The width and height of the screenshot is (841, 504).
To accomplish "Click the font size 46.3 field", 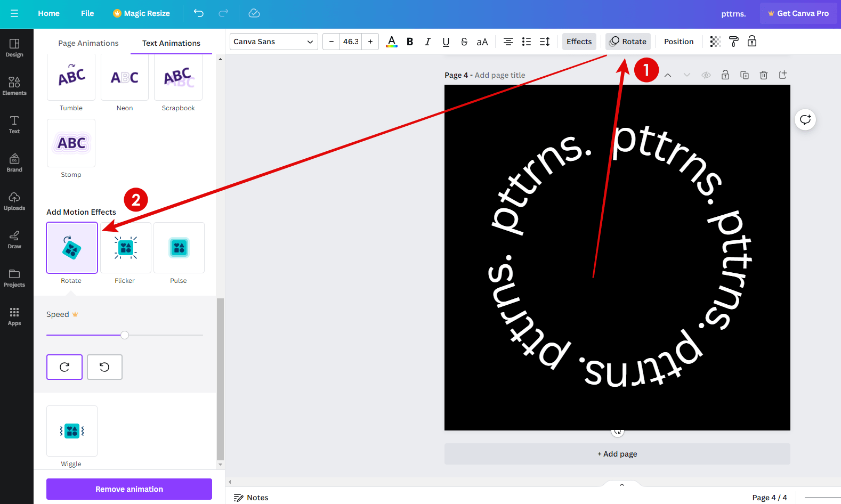I will pyautogui.click(x=351, y=42).
